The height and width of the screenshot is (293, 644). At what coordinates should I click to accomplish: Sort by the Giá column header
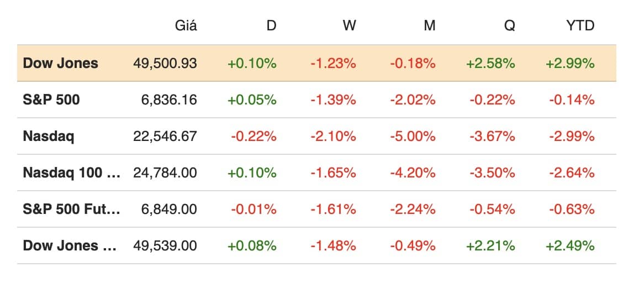pos(186,25)
